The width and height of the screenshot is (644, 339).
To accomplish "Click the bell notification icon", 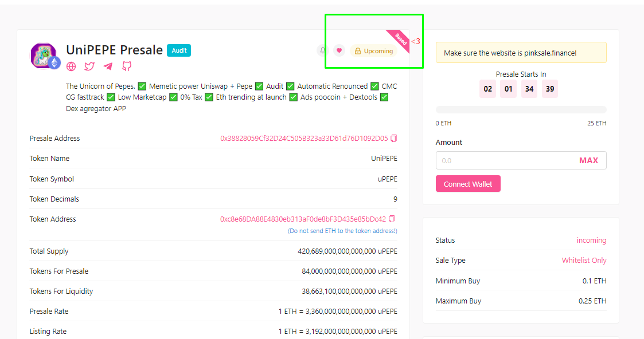I will click(322, 50).
